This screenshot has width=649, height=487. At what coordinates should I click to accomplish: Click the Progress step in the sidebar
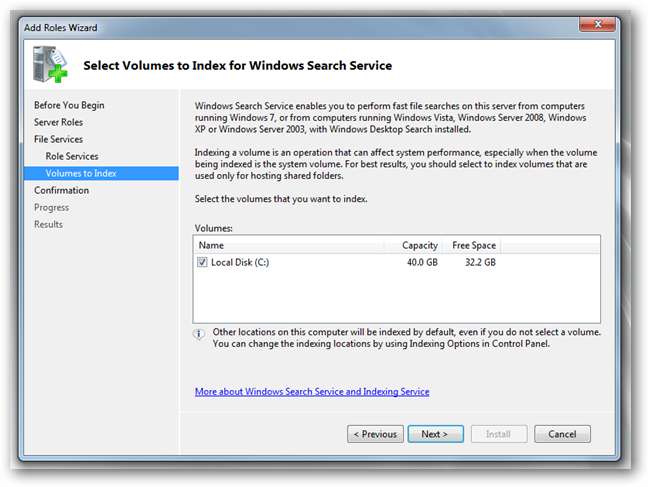point(51,207)
